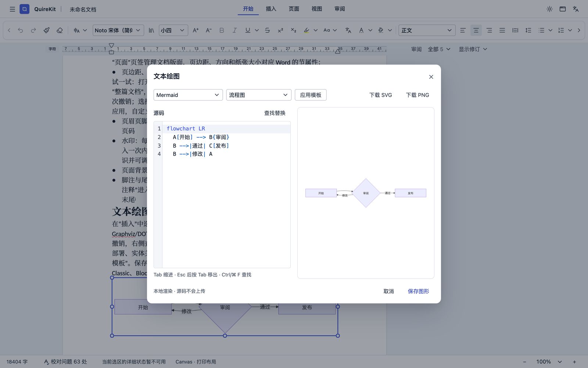Switch to the 视图 tab

(317, 9)
